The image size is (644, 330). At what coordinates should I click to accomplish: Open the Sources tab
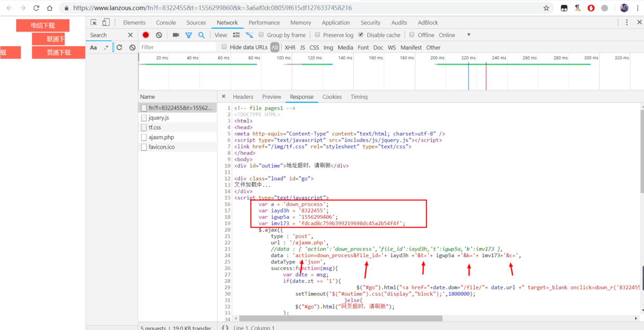196,22
